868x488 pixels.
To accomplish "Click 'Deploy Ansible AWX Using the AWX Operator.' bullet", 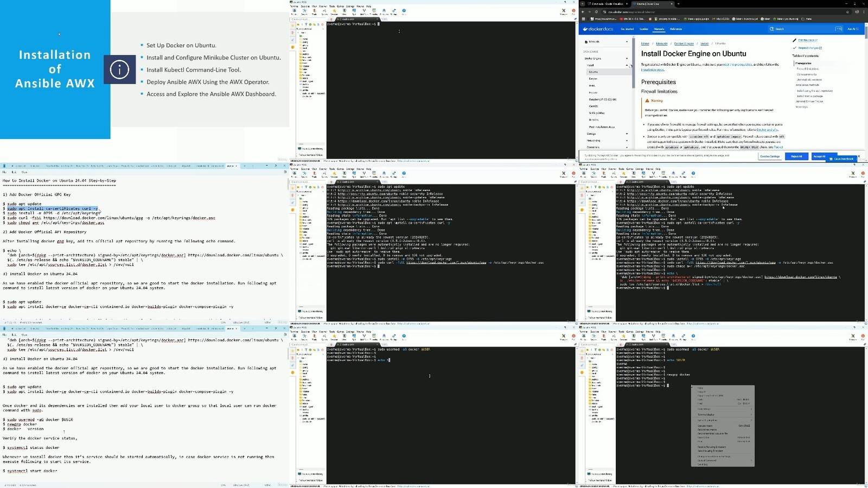I will tap(208, 82).
